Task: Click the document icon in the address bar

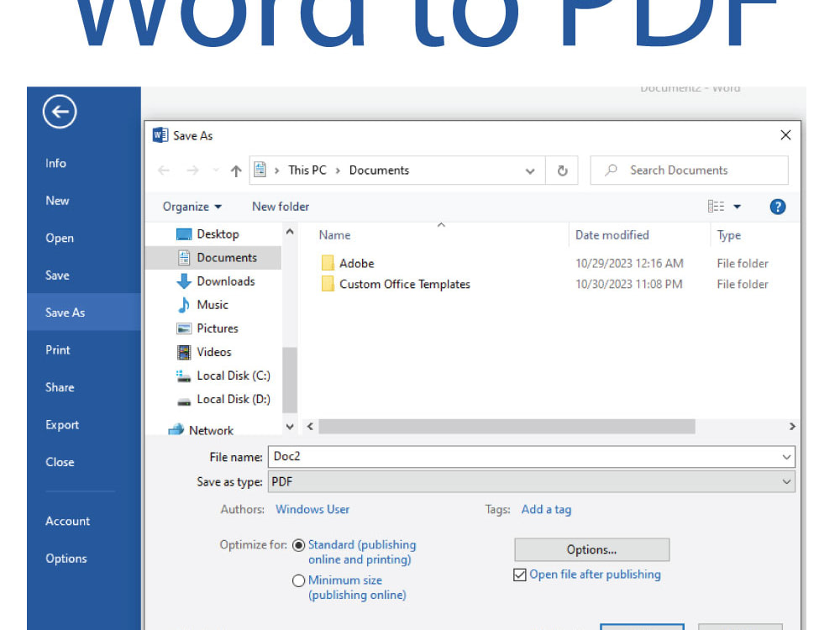Action: pyautogui.click(x=260, y=170)
